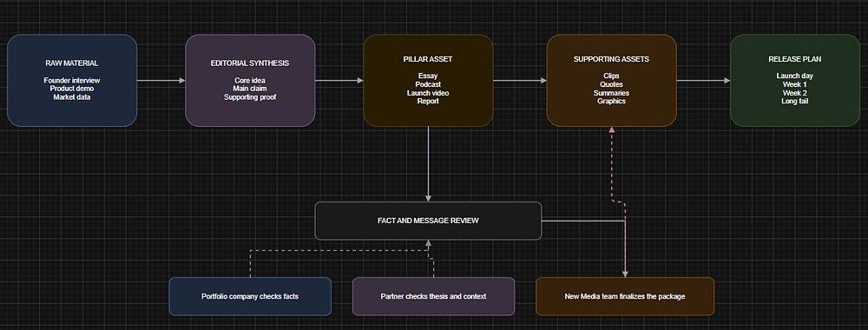
Task: Select the FACT AND MESSAGE REVIEW box
Action: click(x=428, y=221)
